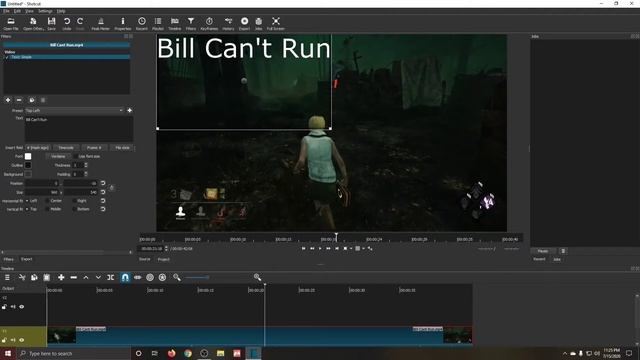Select Bottom vertical fit option
Image resolution: width=640 pixels, height=360 pixels.
pos(81,209)
